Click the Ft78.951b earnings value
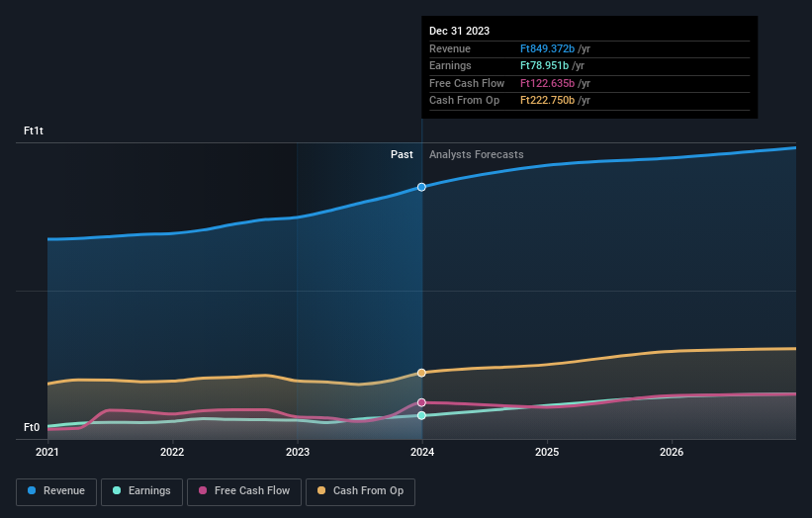Screen dimensions: 812x518 (x=544, y=65)
